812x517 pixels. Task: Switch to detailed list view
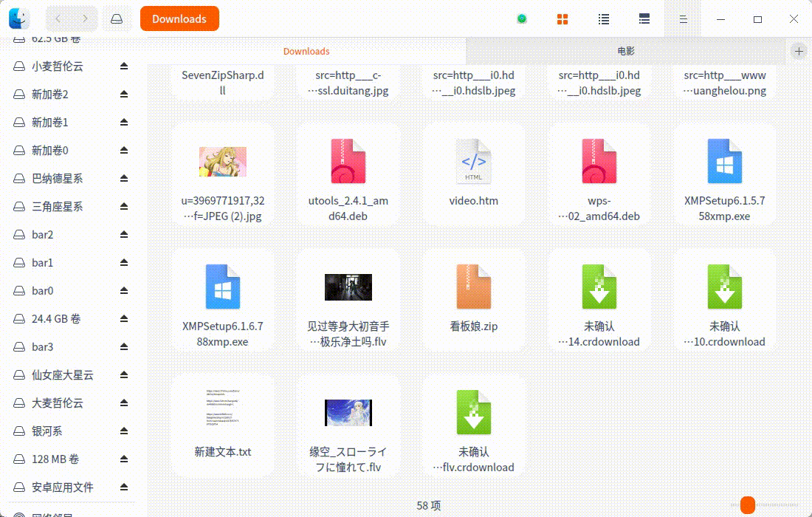pos(644,18)
